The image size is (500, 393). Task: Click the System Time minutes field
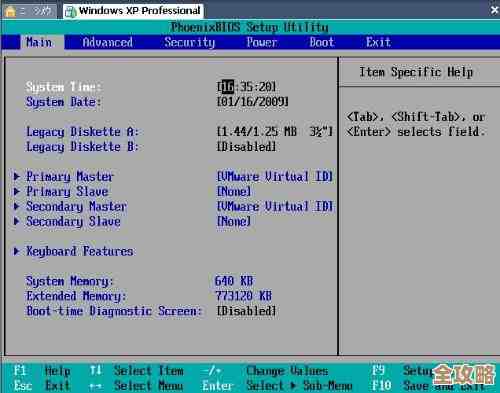click(246, 87)
